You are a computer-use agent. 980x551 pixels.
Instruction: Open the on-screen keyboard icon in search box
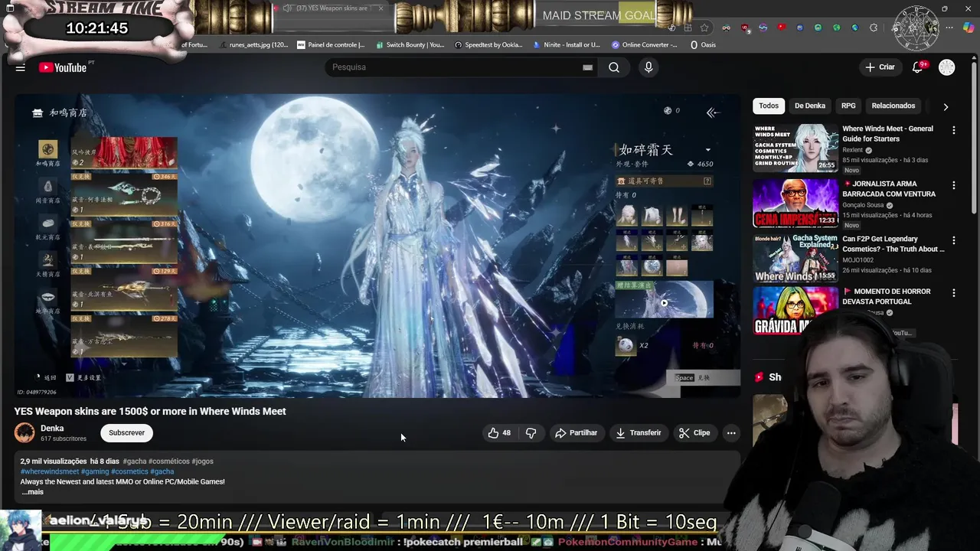[587, 67]
